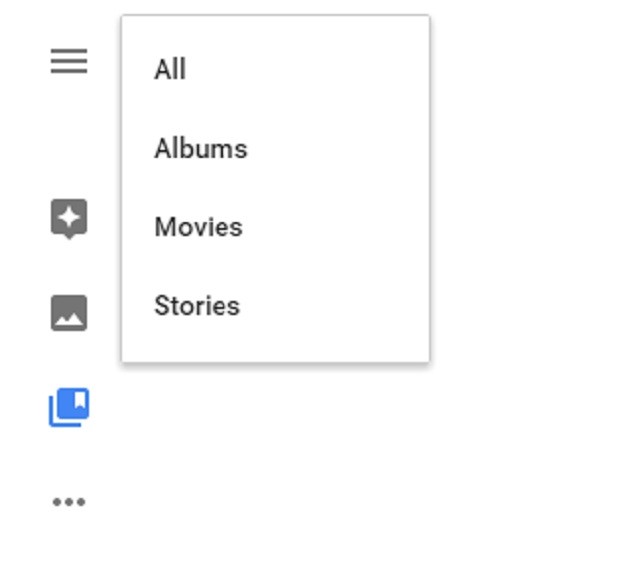The width and height of the screenshot is (640, 569).
Task: Choose All in the filter list
Action: point(276,69)
